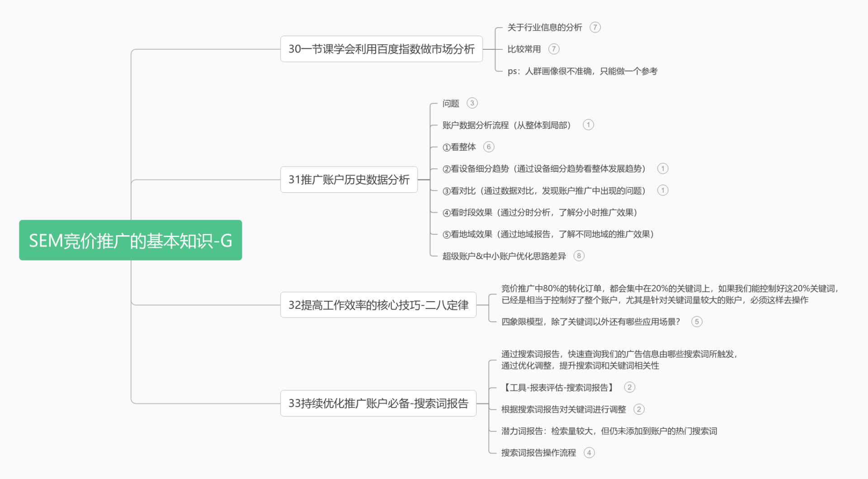Select the ④看时段效果 subtopic
This screenshot has height=479, width=868.
pyautogui.click(x=539, y=213)
